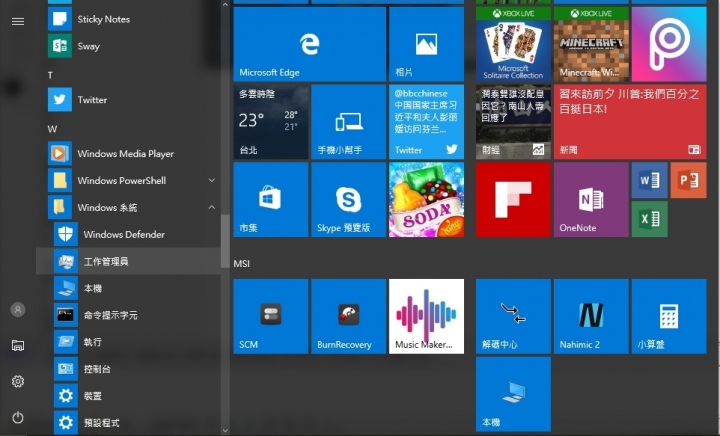Open the weather tile showing 台北
Viewport: 720px width, 436px height.
point(271,122)
